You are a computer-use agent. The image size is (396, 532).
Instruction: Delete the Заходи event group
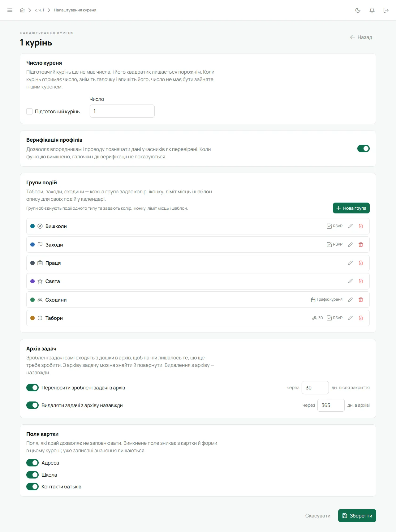(x=361, y=245)
